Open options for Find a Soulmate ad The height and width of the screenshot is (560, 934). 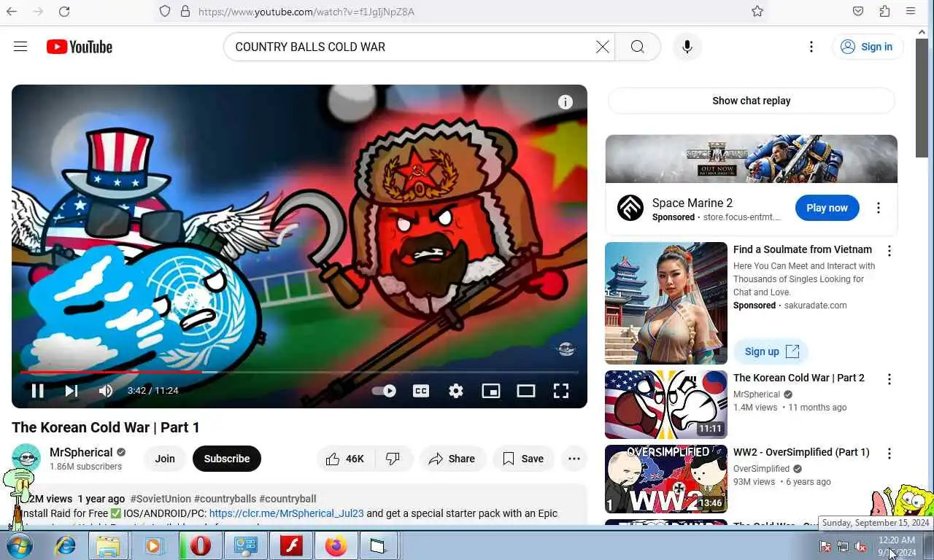(889, 251)
